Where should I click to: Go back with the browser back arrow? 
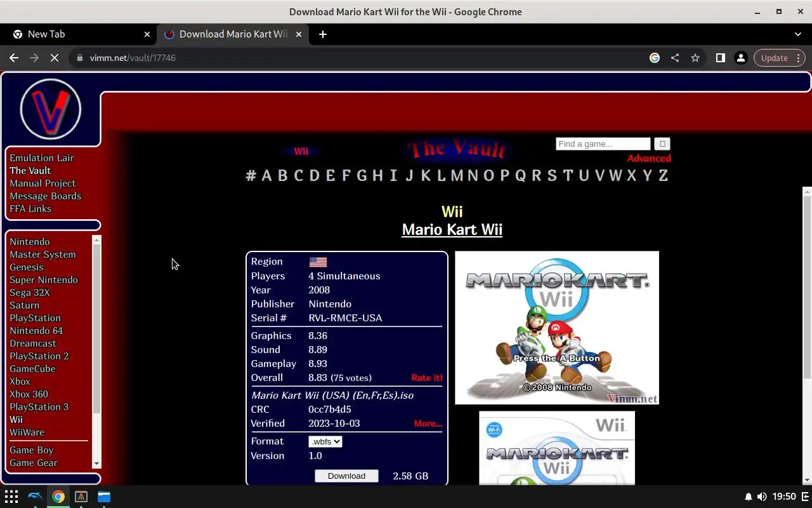[x=14, y=58]
